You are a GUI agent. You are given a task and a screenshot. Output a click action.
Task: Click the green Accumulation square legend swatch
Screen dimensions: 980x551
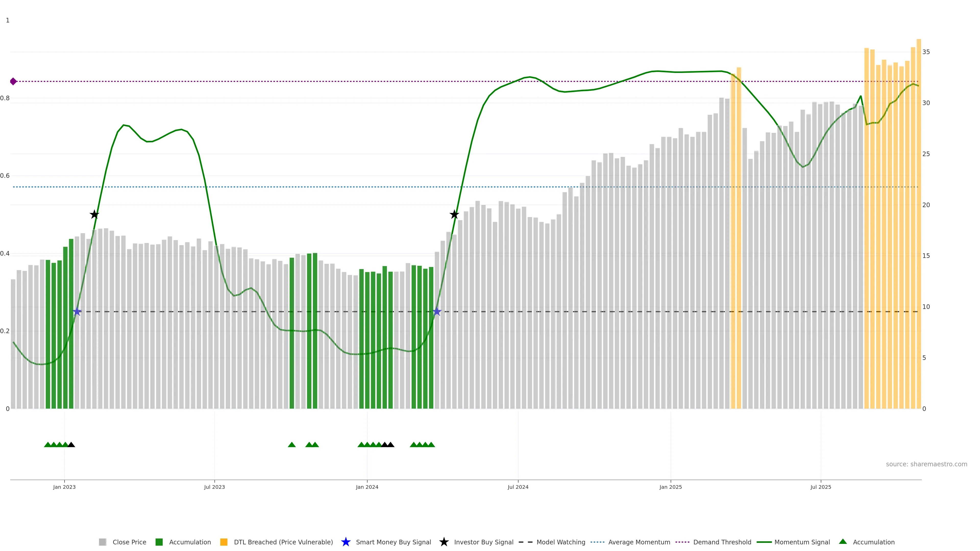tap(159, 542)
